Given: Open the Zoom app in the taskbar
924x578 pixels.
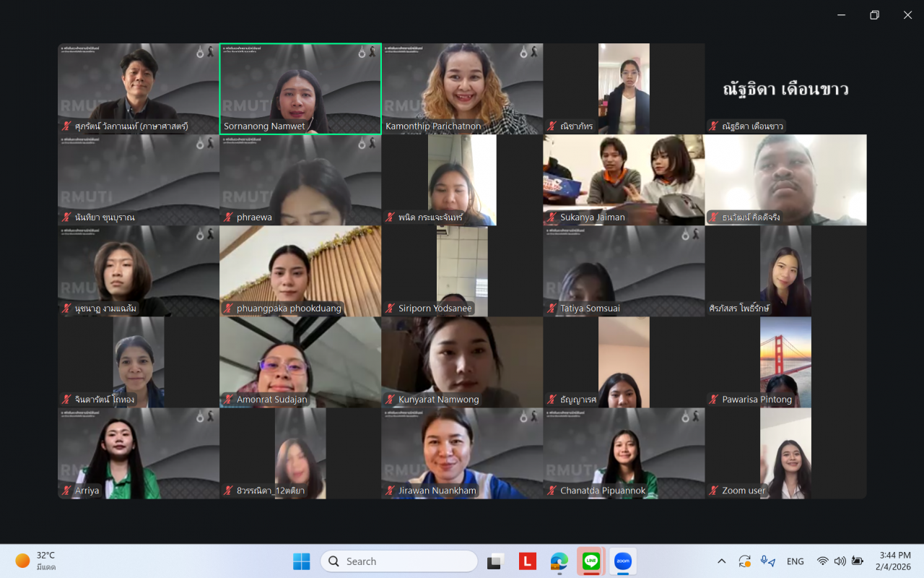Looking at the screenshot, I should (622, 561).
